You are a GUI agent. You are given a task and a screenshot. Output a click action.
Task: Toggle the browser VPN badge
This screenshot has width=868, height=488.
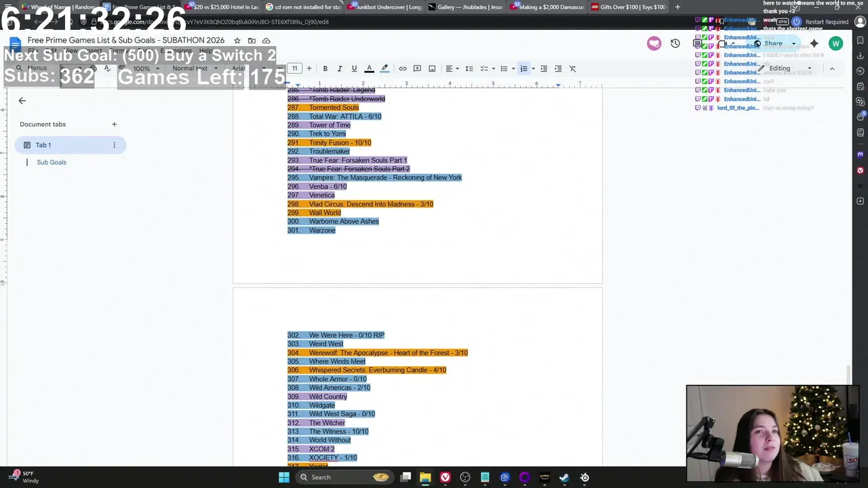pyautogui.click(x=783, y=22)
